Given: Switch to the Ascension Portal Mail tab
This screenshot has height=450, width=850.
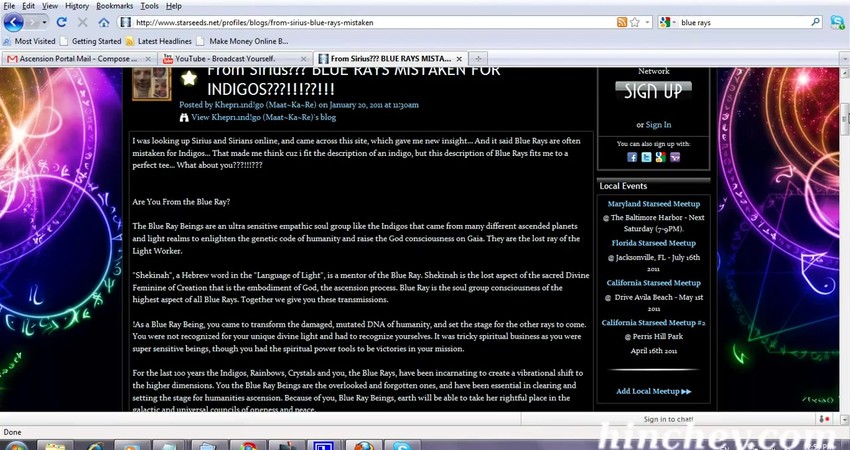Looking at the screenshot, I should (75, 59).
